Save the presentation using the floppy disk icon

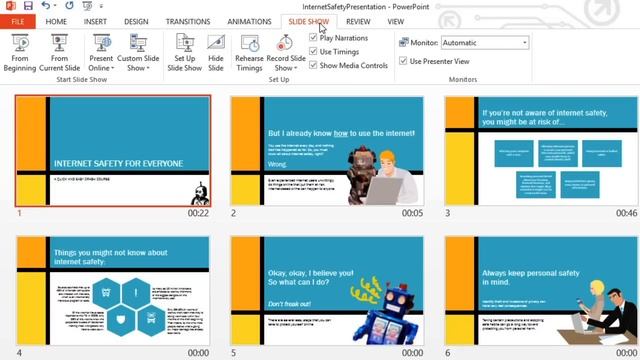(x=28, y=6)
